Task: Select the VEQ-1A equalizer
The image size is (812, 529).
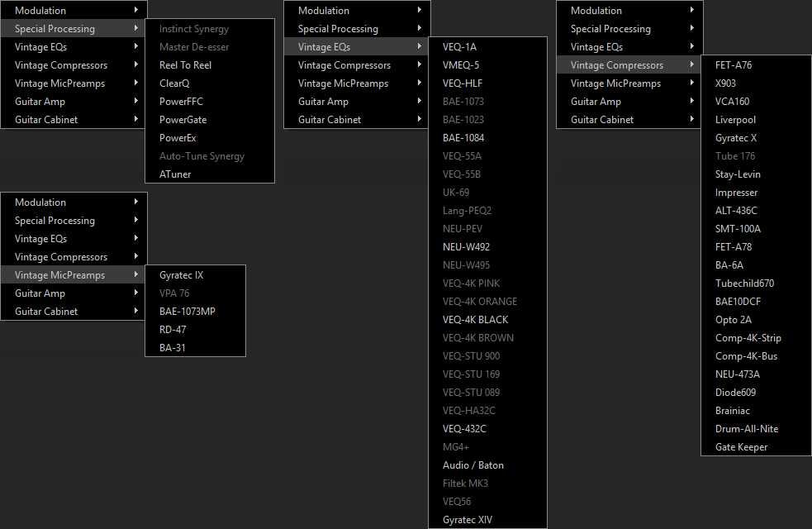Action: pos(488,47)
